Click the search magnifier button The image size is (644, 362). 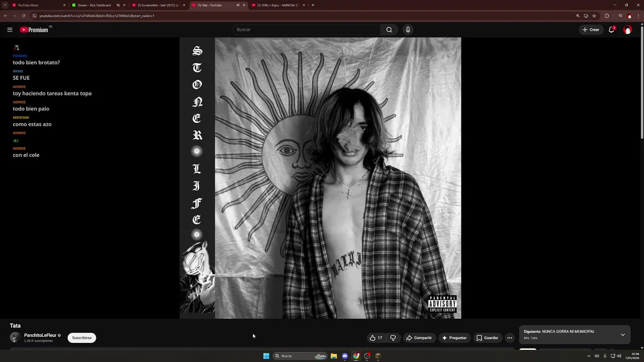pos(389,30)
